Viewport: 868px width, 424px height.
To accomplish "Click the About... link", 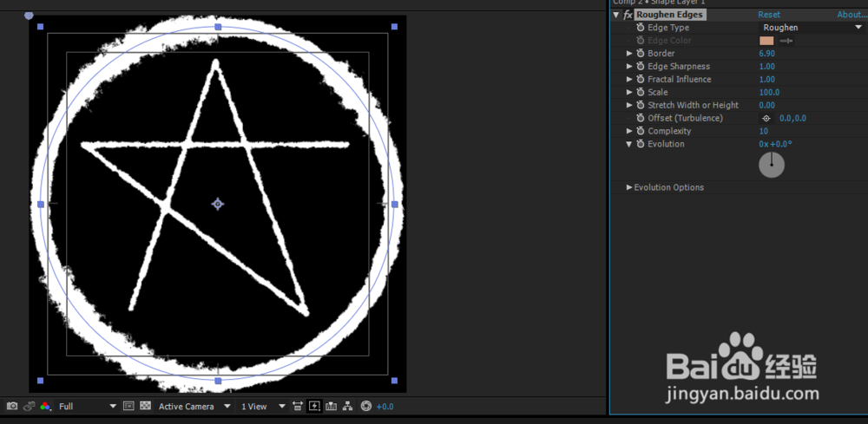I will (x=852, y=15).
